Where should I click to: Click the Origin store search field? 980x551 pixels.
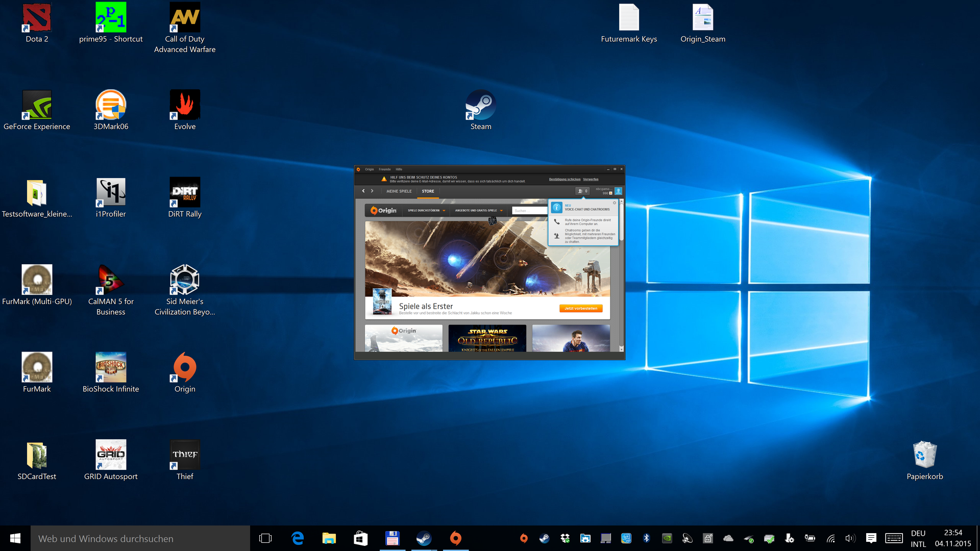coord(529,210)
